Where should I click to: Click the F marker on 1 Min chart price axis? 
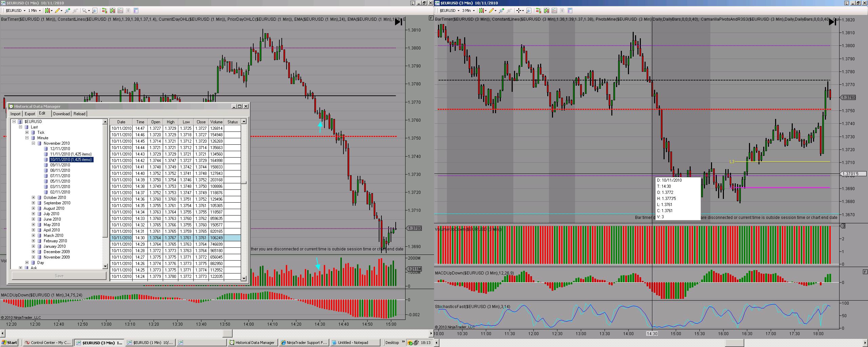point(431,18)
